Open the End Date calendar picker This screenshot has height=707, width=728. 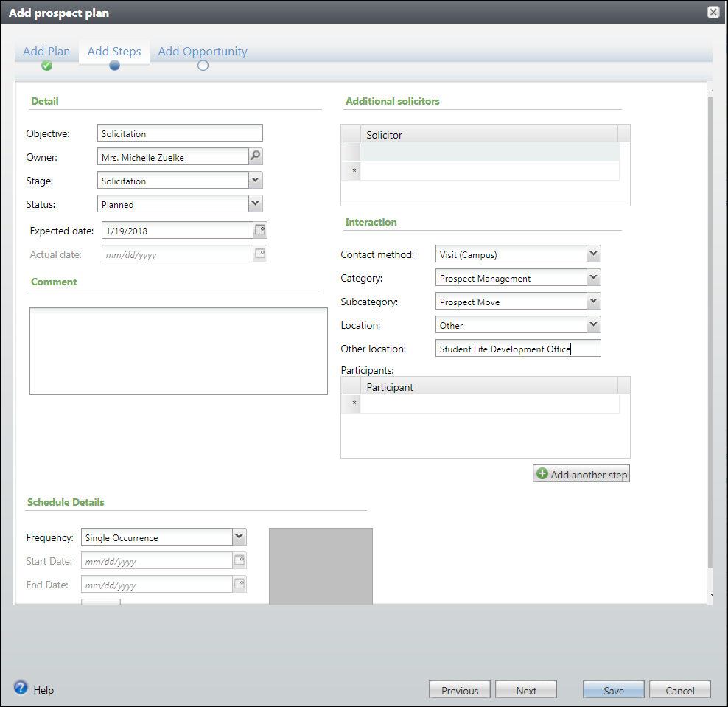(x=239, y=584)
